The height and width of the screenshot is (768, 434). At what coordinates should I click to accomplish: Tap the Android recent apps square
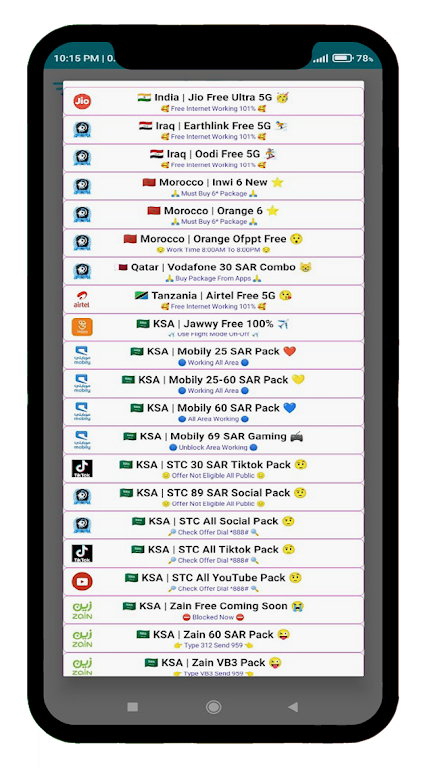coord(132,707)
